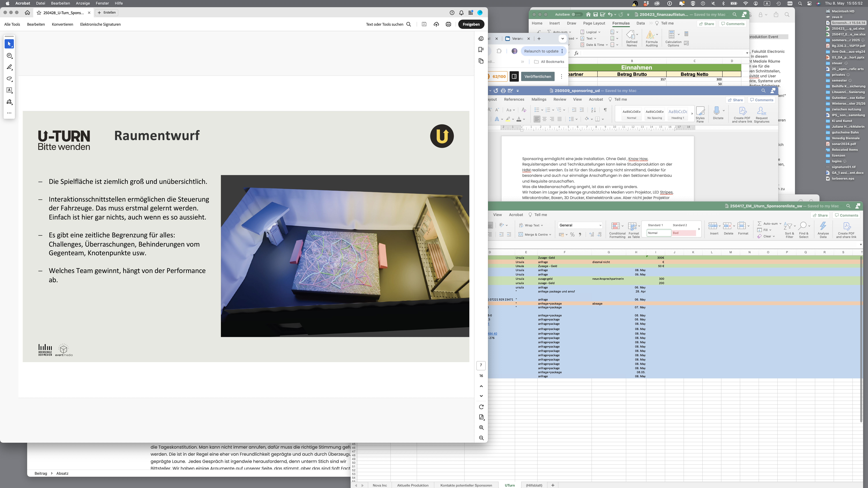This screenshot has height=488, width=868.
Task: Zoom out of the PDF page
Action: [481, 438]
